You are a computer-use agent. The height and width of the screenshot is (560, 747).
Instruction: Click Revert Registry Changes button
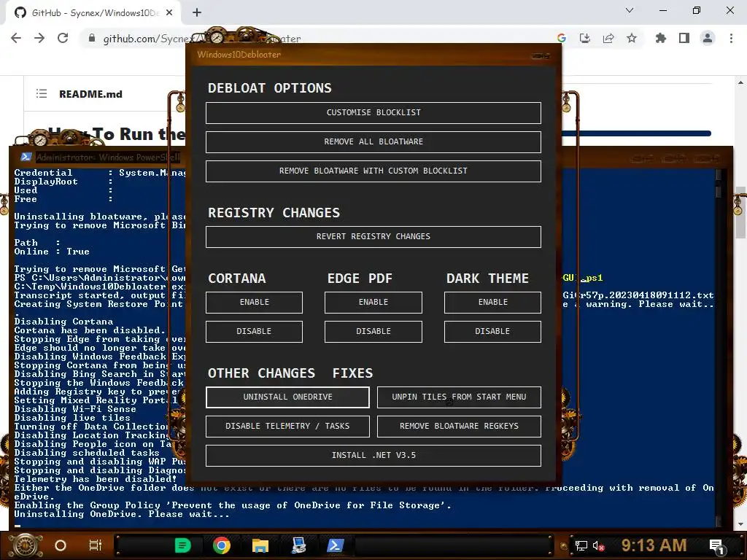coord(373,237)
